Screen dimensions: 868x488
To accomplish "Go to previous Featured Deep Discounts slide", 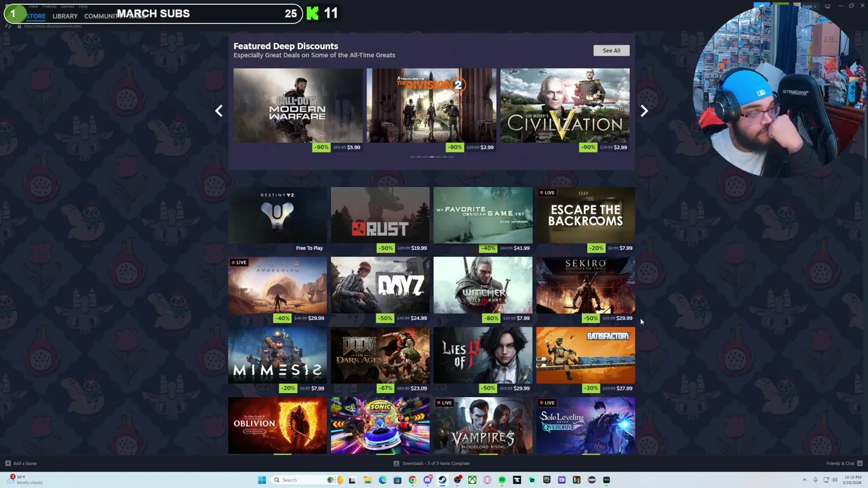I will click(219, 110).
